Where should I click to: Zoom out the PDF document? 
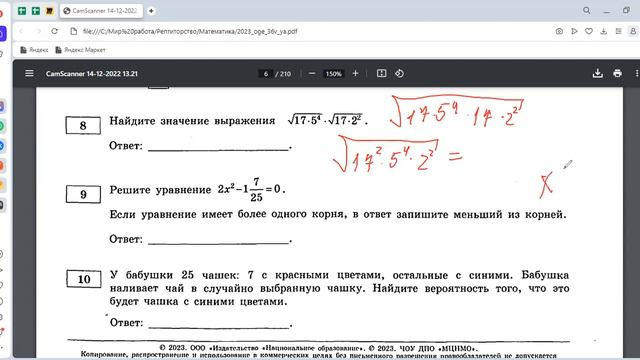point(312,73)
